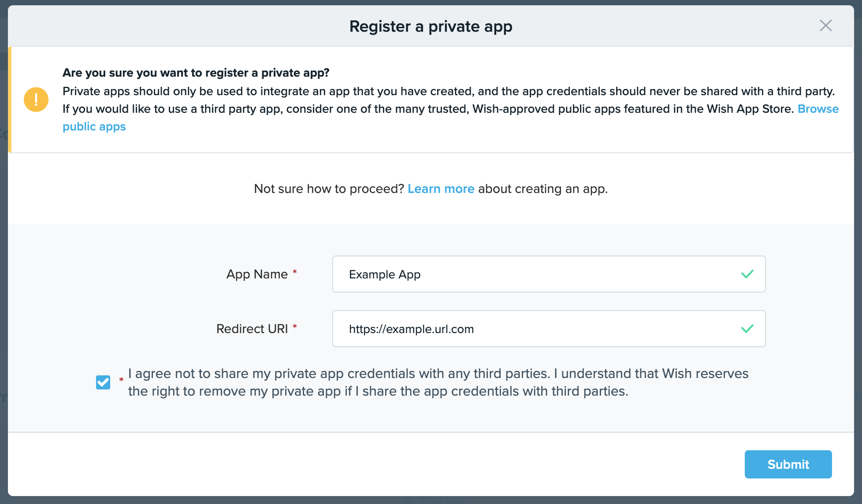Close the Register a private app dialog

[x=825, y=26]
